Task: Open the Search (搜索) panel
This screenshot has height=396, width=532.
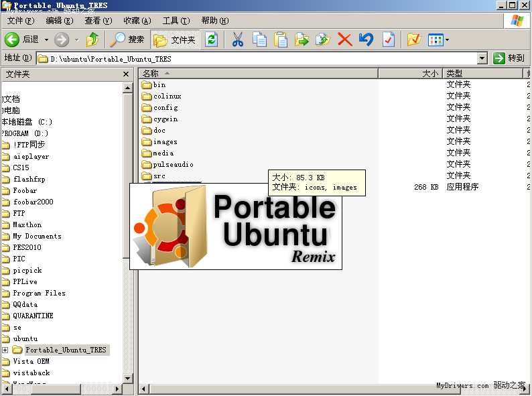Action: [x=128, y=40]
